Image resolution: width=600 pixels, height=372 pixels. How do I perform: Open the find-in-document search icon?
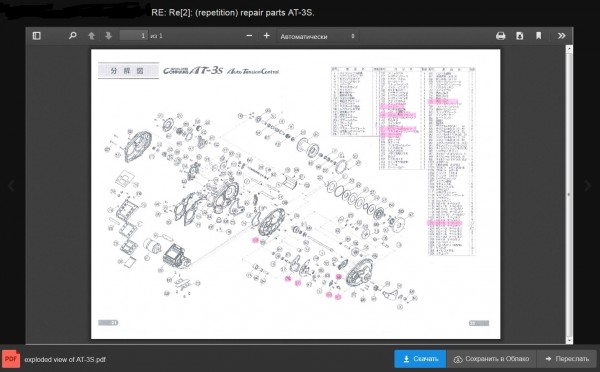[x=73, y=36]
